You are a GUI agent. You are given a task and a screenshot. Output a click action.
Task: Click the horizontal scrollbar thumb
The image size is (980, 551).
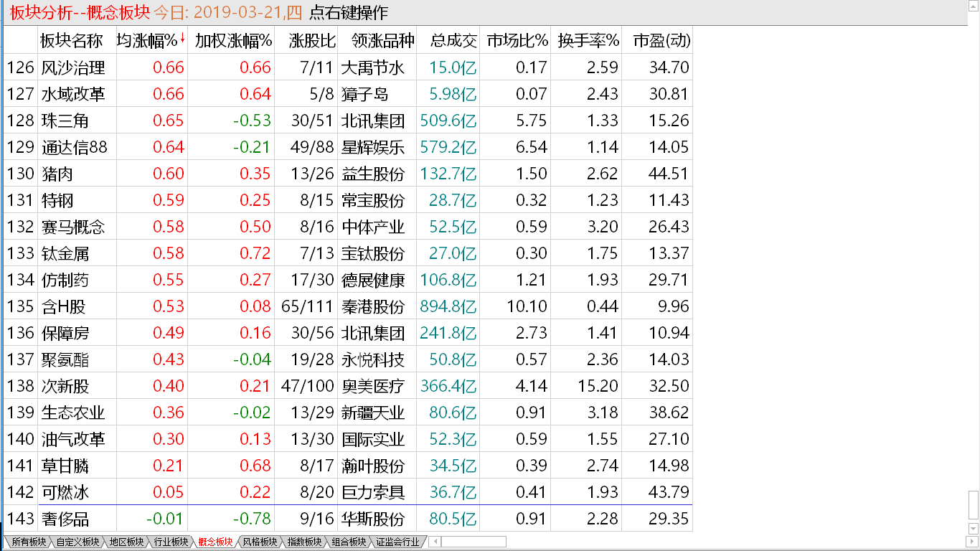(473, 542)
